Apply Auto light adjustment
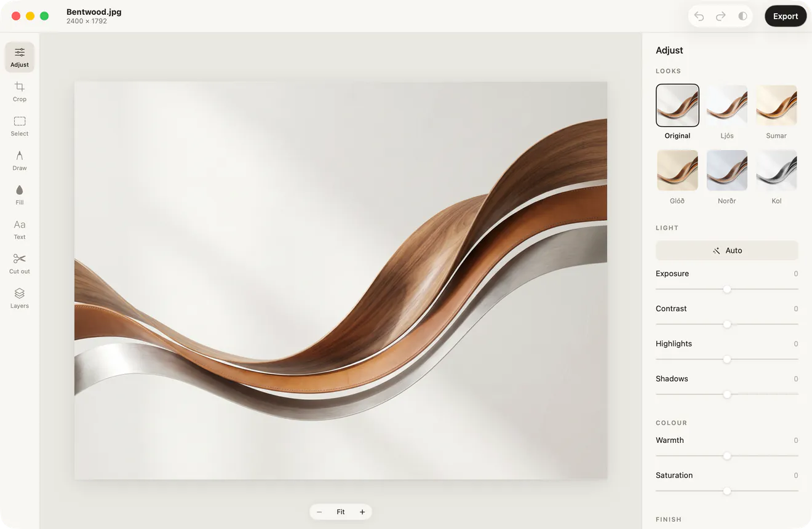 [727, 250]
